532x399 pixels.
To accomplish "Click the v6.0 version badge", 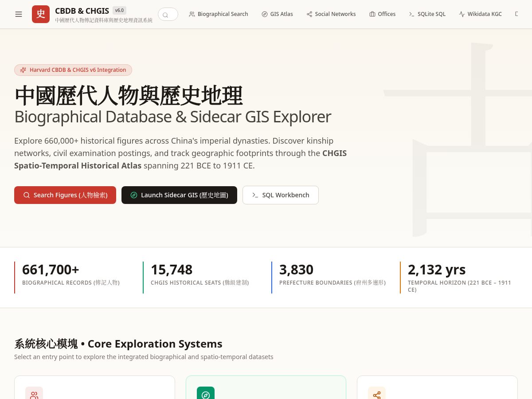I will coord(119,10).
